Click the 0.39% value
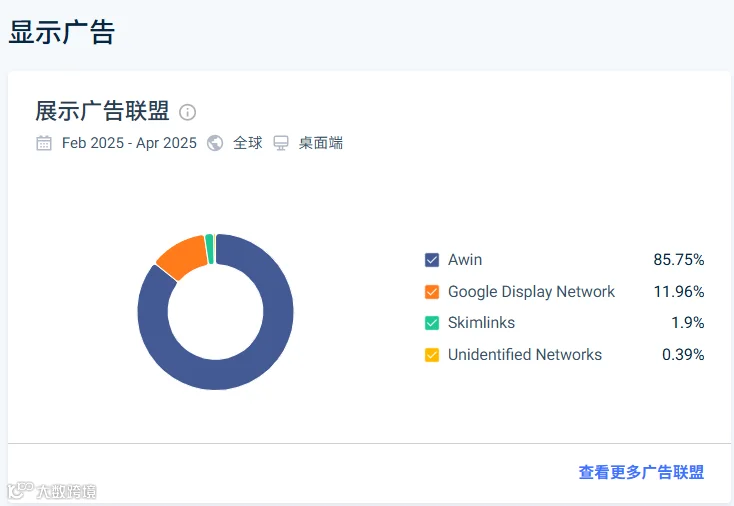Screen dimensions: 734x506 click(683, 355)
